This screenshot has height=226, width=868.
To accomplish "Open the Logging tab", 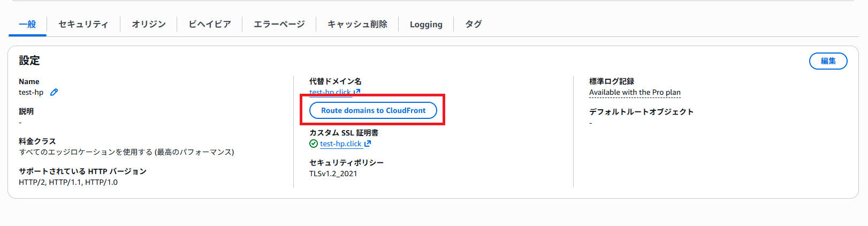I will (x=426, y=24).
